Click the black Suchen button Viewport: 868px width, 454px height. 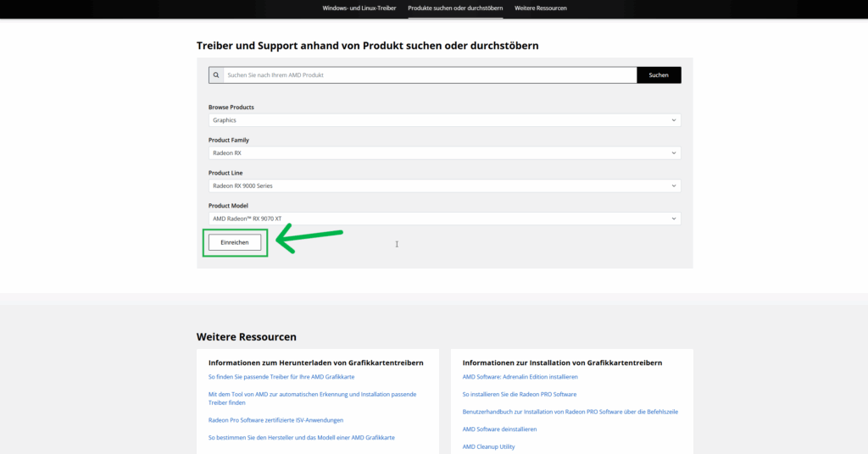pyautogui.click(x=659, y=75)
